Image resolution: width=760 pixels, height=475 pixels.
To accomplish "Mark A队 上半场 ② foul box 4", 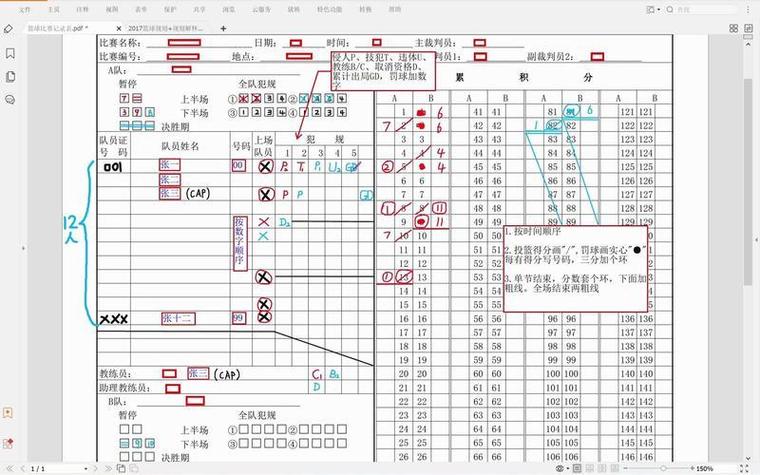I will click(342, 98).
